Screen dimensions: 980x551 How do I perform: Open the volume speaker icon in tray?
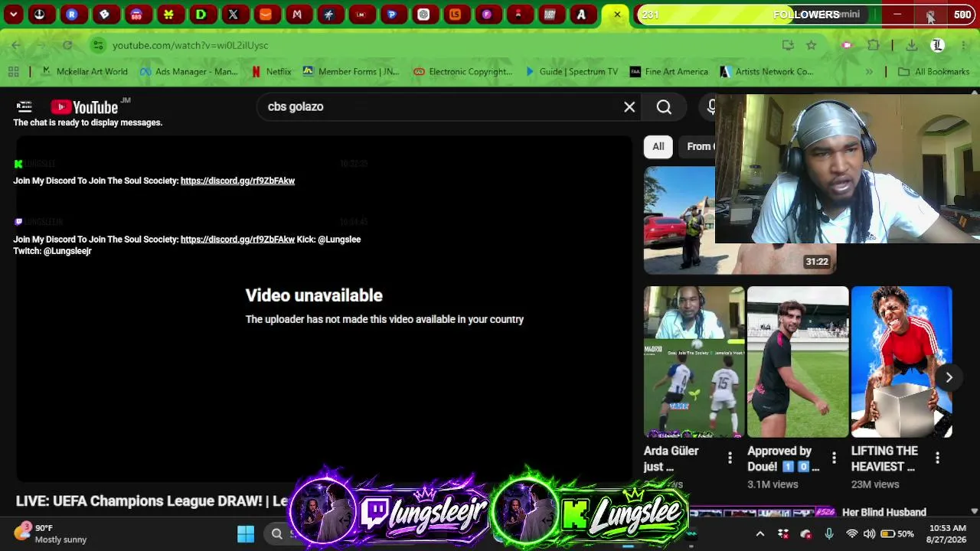point(869,534)
